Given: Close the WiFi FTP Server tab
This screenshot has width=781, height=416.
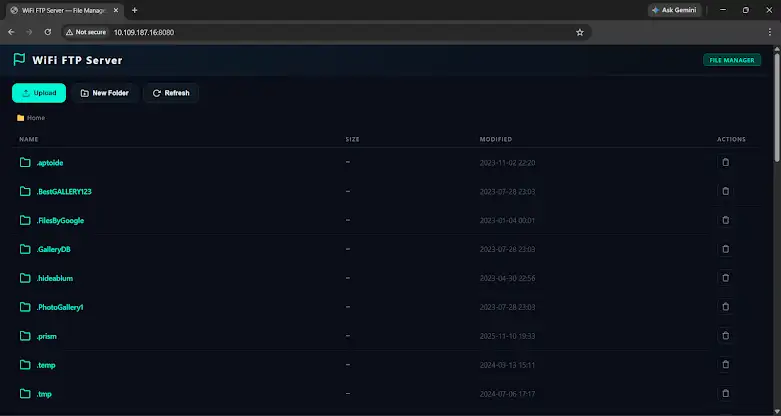Looking at the screenshot, I should pyautogui.click(x=116, y=10).
